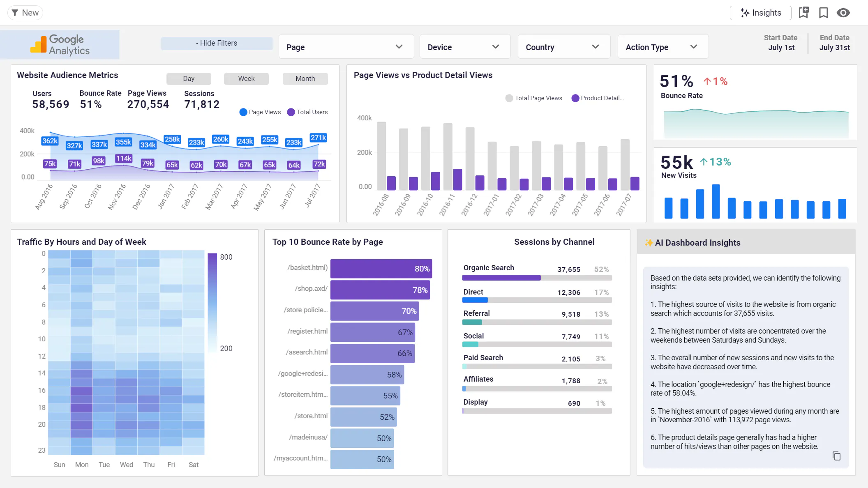Screen dimensions: 868x488
Task: Click the add bookmark icon
Action: (x=803, y=13)
